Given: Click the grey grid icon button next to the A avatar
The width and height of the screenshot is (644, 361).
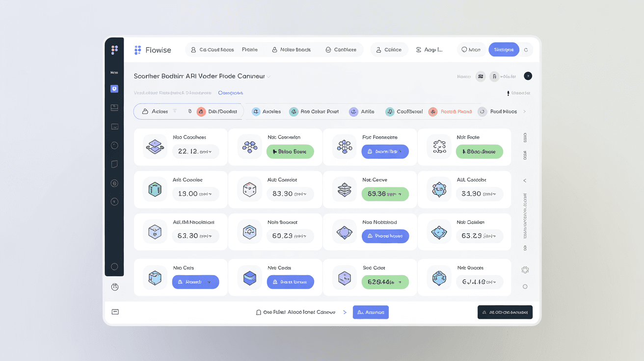Looking at the screenshot, I should click(x=481, y=76).
